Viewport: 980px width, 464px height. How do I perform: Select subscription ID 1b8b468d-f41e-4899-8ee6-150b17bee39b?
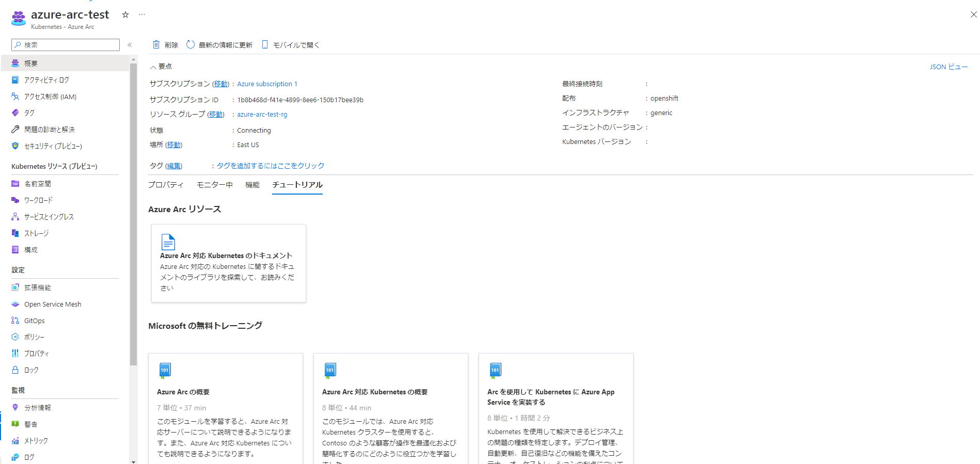301,100
